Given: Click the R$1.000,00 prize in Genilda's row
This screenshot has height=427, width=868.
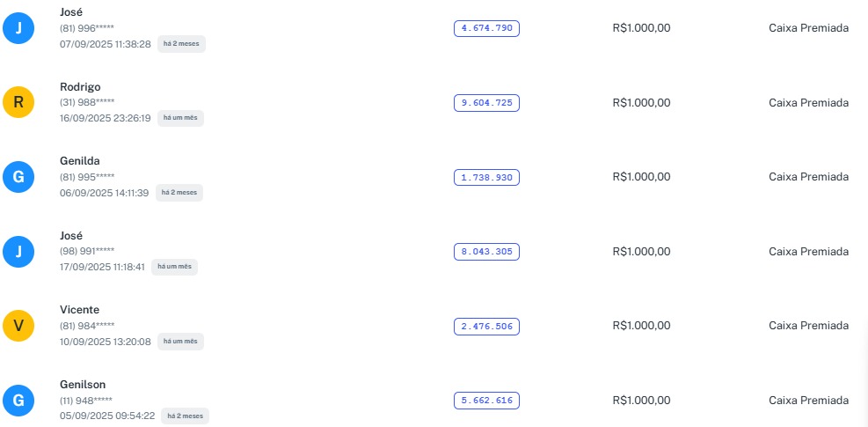Looking at the screenshot, I should 641,177.
